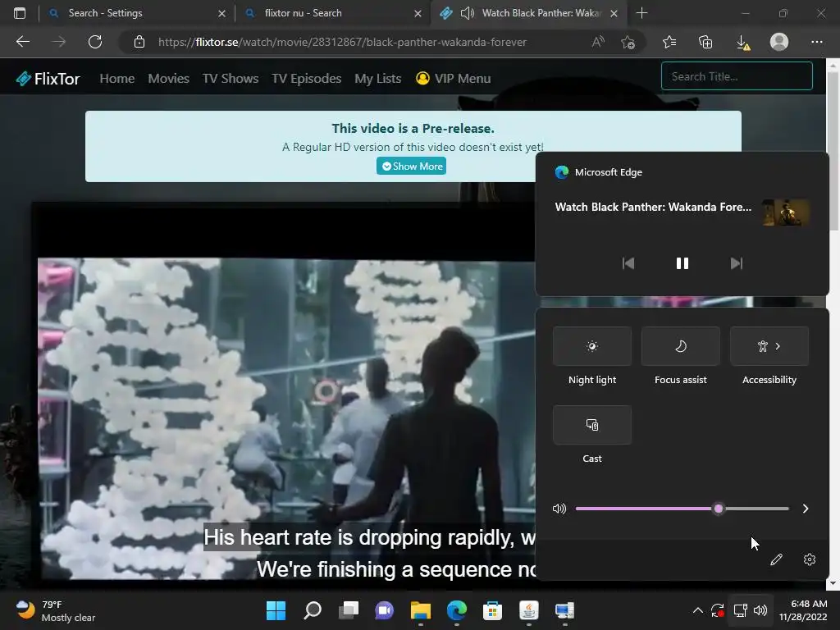Mute the tab via its speaker icon
Viewport: 840px width, 630px height.
[x=467, y=13]
